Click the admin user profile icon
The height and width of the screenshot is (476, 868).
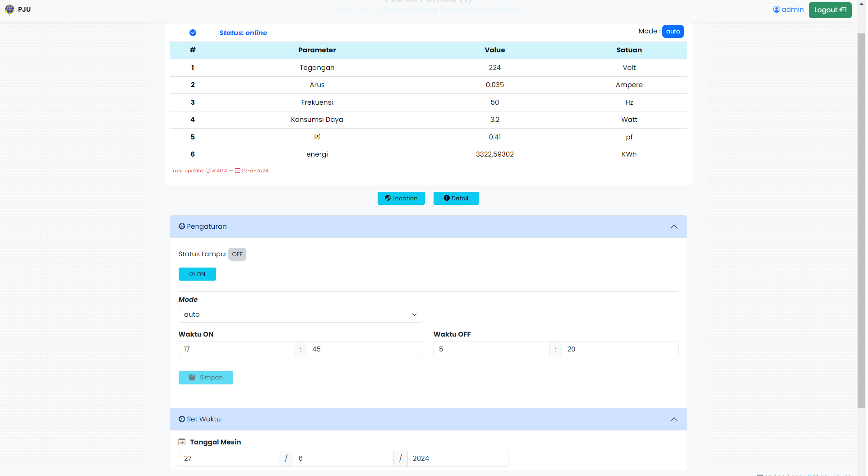click(776, 9)
